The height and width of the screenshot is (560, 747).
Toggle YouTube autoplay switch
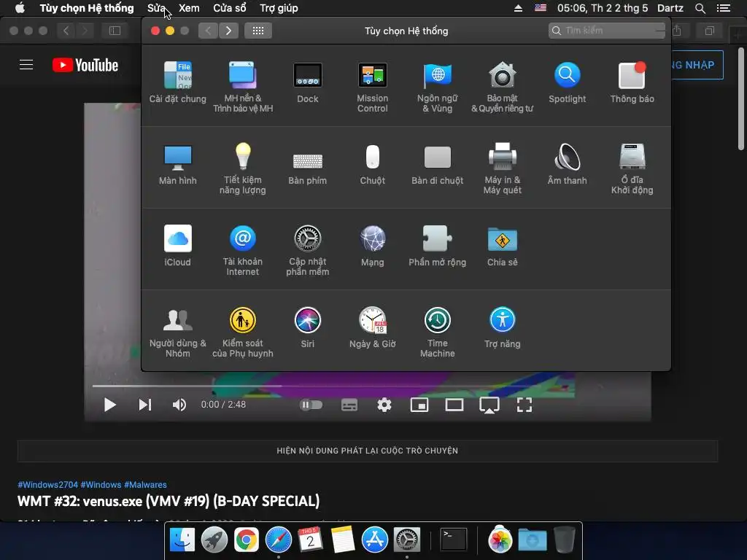[x=311, y=405]
